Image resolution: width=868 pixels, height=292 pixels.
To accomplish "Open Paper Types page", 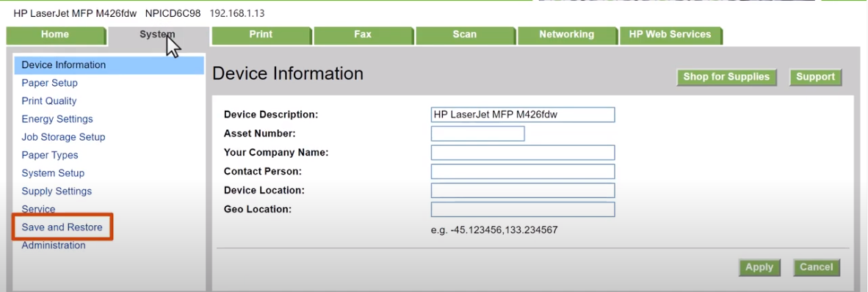I will (50, 156).
